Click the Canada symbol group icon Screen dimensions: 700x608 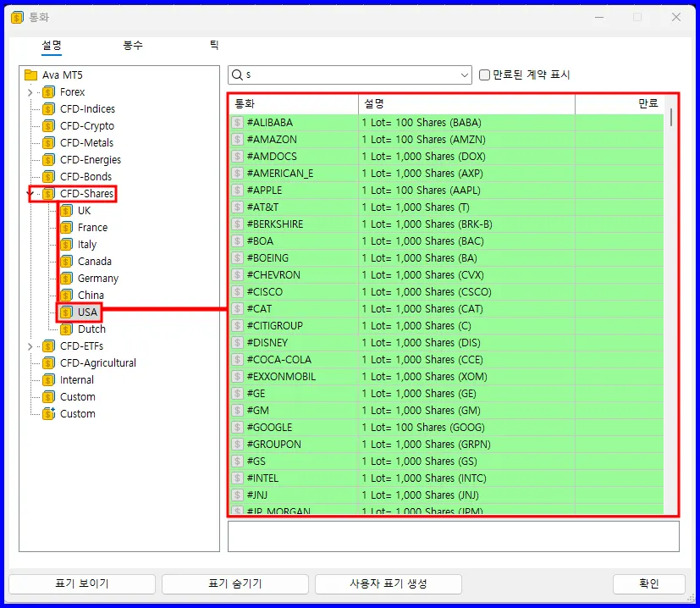point(66,262)
